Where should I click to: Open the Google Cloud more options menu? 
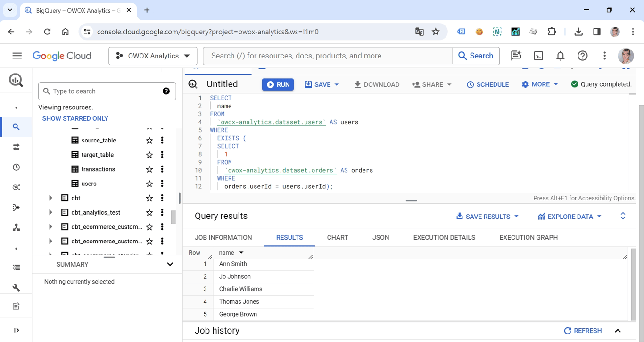604,56
